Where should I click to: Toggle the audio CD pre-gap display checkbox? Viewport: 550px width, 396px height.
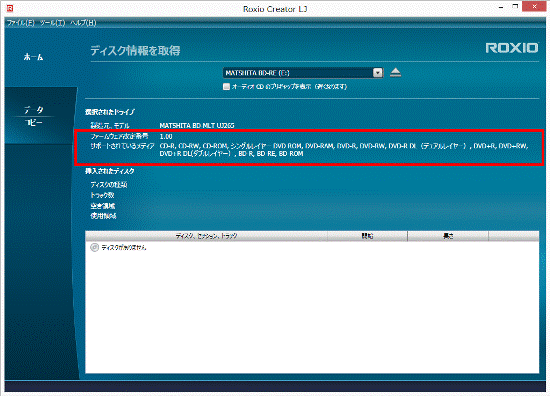pyautogui.click(x=227, y=86)
